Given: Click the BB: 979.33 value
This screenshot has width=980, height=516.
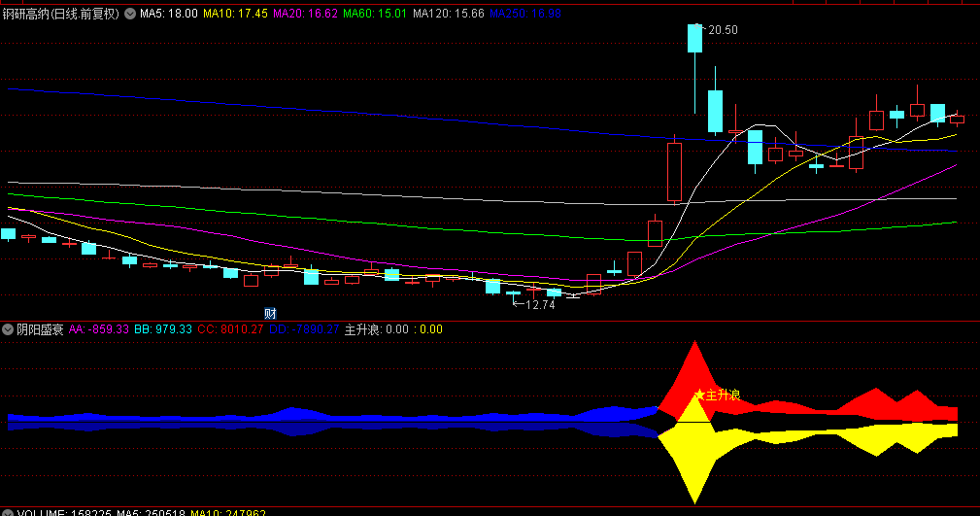Looking at the screenshot, I should click(163, 329).
